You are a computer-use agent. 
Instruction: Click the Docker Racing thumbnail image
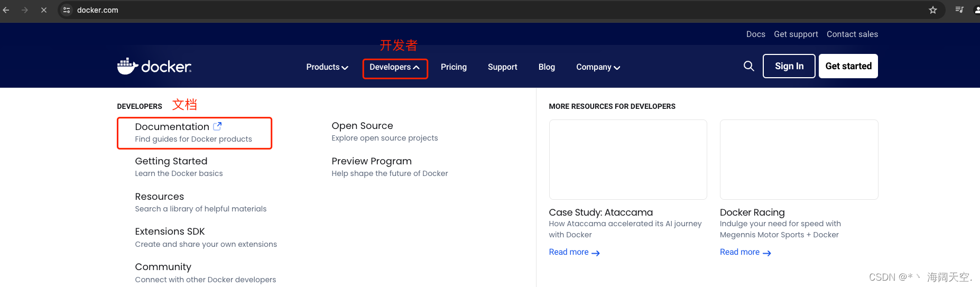pos(799,160)
